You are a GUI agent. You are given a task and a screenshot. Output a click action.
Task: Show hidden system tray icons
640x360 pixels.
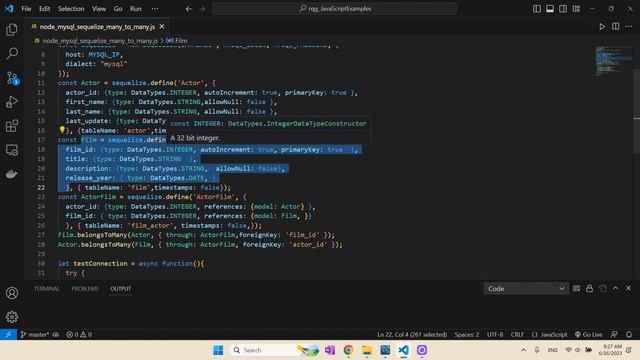click(x=523, y=350)
